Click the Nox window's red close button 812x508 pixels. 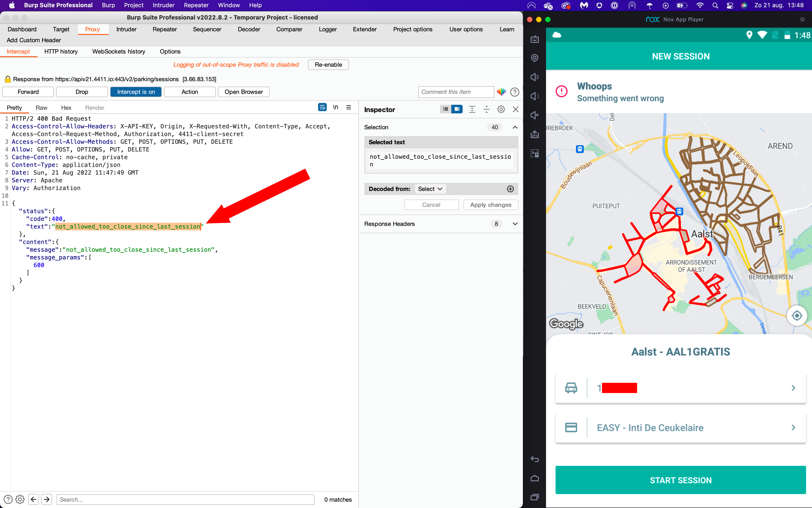[530, 20]
